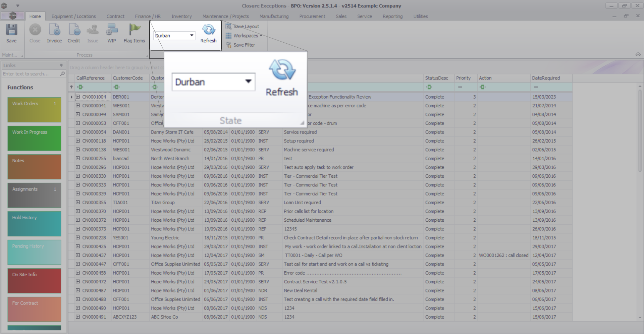Screen dimensions: 644x334
Task: Sort by the DateRequired column header
Action: tap(551, 78)
